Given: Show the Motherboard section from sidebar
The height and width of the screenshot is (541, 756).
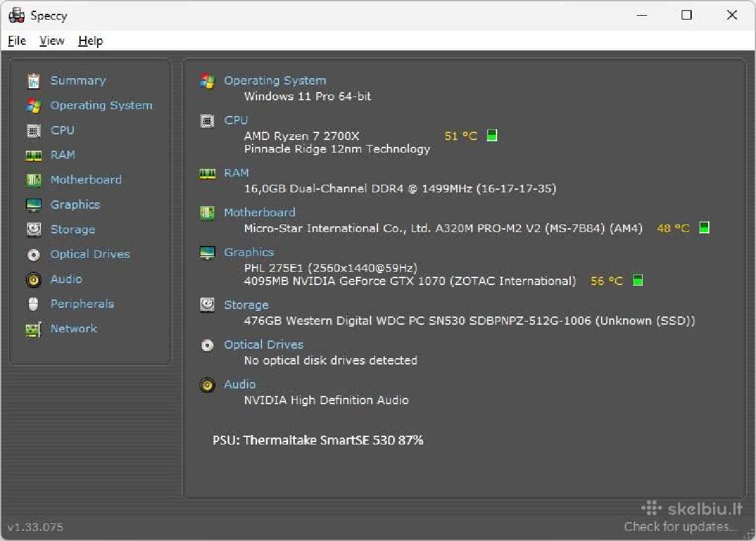Looking at the screenshot, I should 86,180.
